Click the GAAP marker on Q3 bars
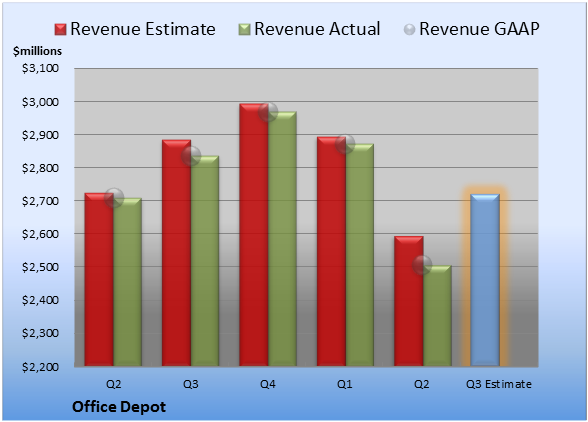588x422 pixels. pyautogui.click(x=191, y=156)
